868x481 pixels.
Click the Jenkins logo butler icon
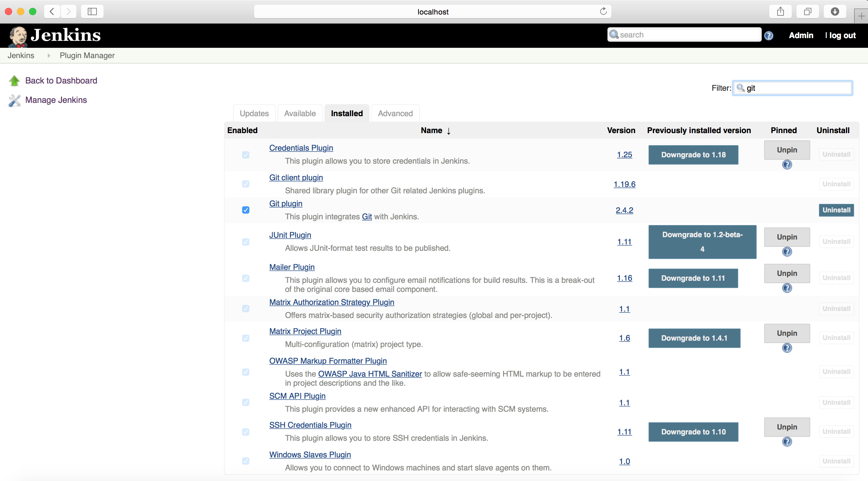pos(18,36)
